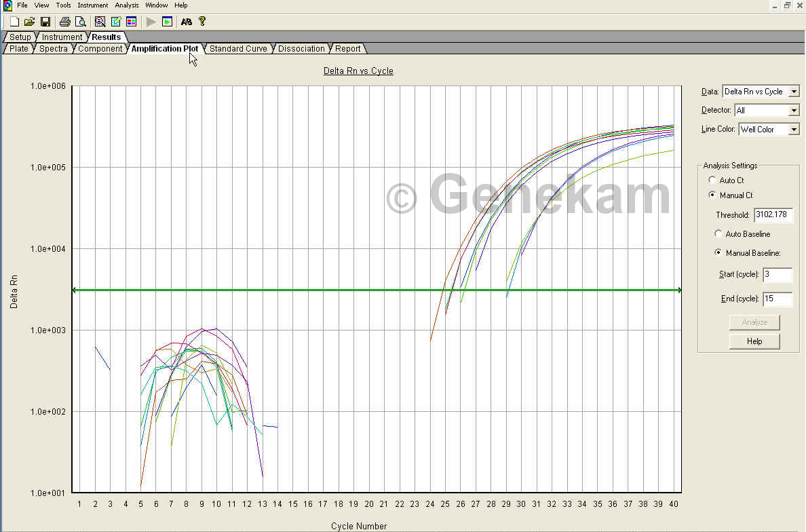Click the grey play arrow toolbar icon

pos(151,22)
